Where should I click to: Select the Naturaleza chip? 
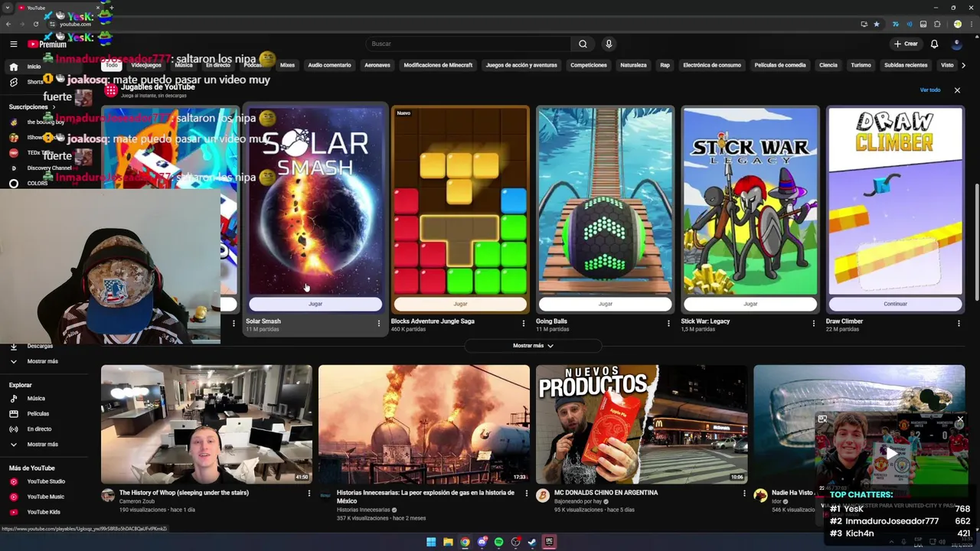[633, 65]
